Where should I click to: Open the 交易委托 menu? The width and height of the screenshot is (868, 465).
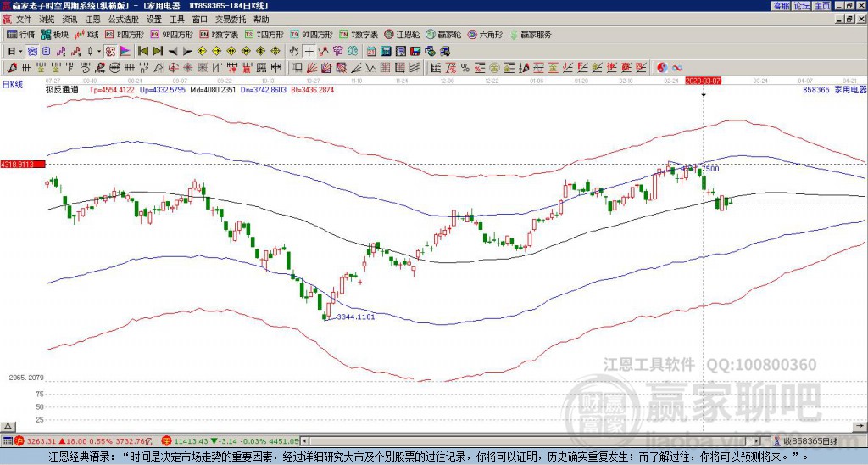coord(231,20)
